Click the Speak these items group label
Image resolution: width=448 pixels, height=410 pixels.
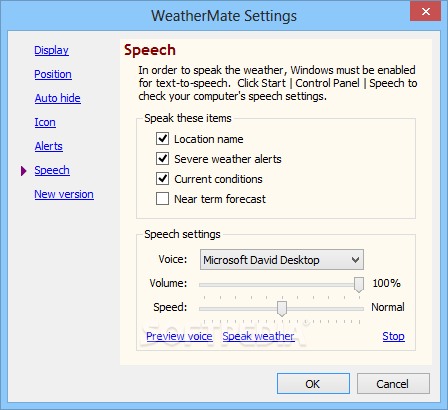pyautogui.click(x=188, y=118)
